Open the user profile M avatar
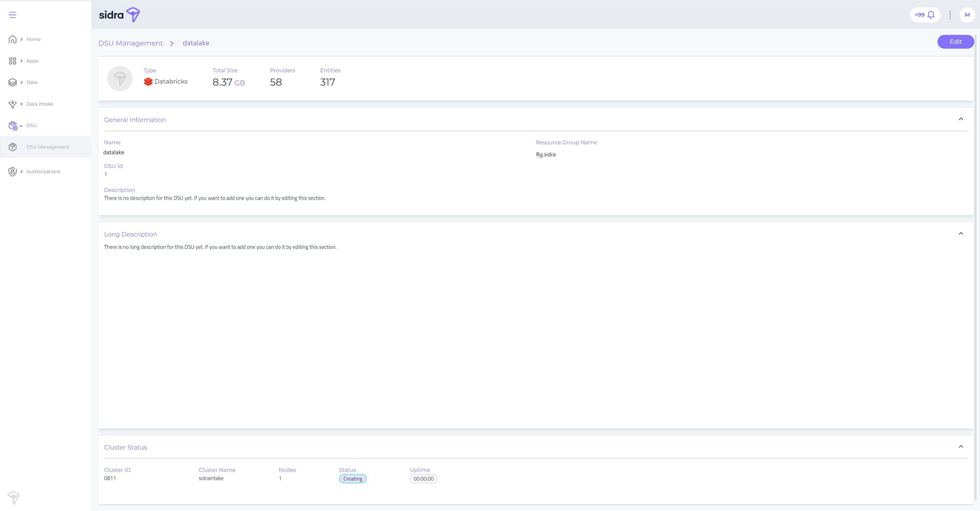This screenshot has width=980, height=511. (x=967, y=15)
